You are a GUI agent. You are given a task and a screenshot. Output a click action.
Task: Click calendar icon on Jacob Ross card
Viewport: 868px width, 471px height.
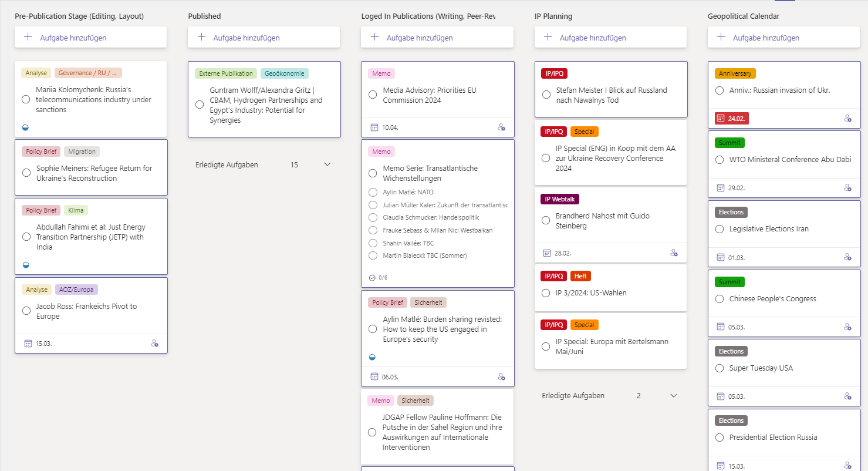coord(28,344)
